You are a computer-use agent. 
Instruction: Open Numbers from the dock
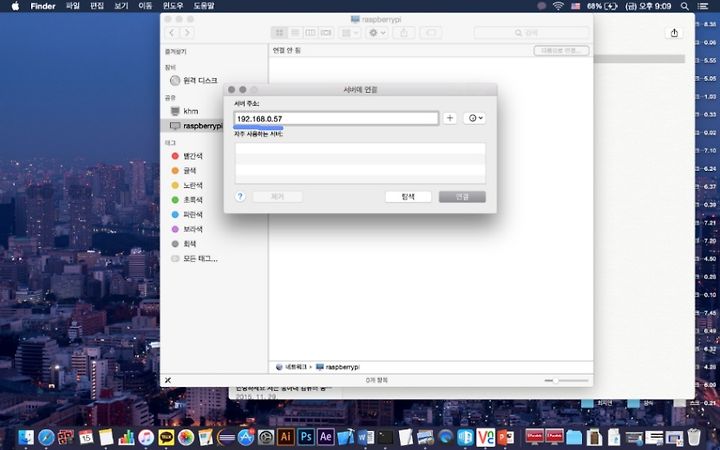pos(126,437)
